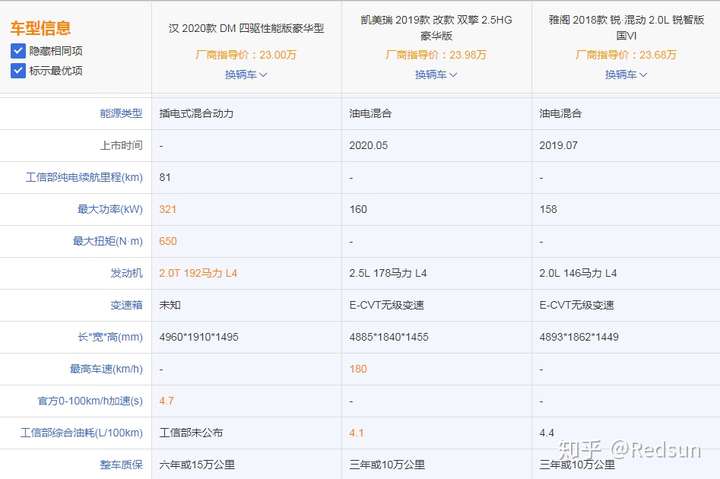Click the 2.5L 178马力 L4 engine cell
This screenshot has width=720, height=479.
click(388, 273)
